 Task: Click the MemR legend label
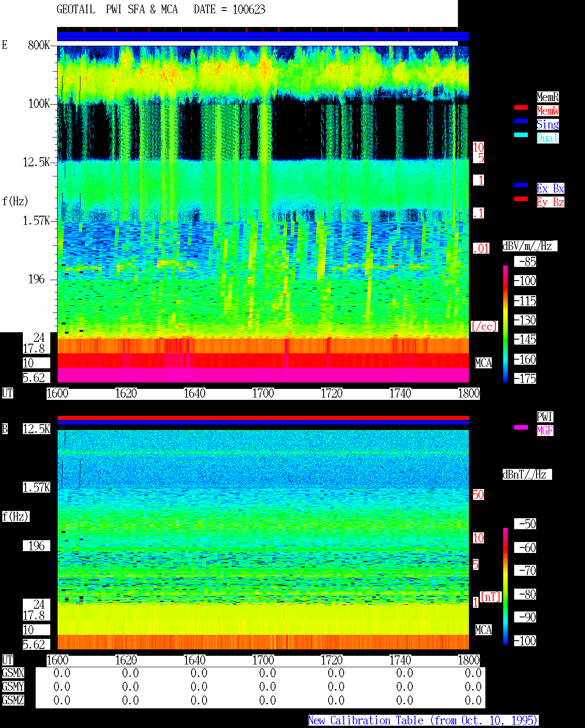pyautogui.click(x=548, y=97)
